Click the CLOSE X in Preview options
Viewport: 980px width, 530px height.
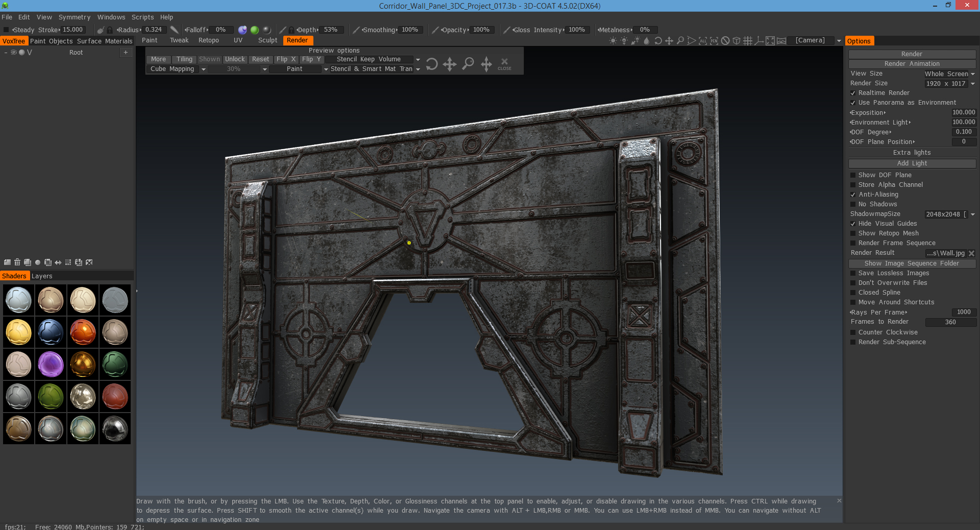(504, 64)
